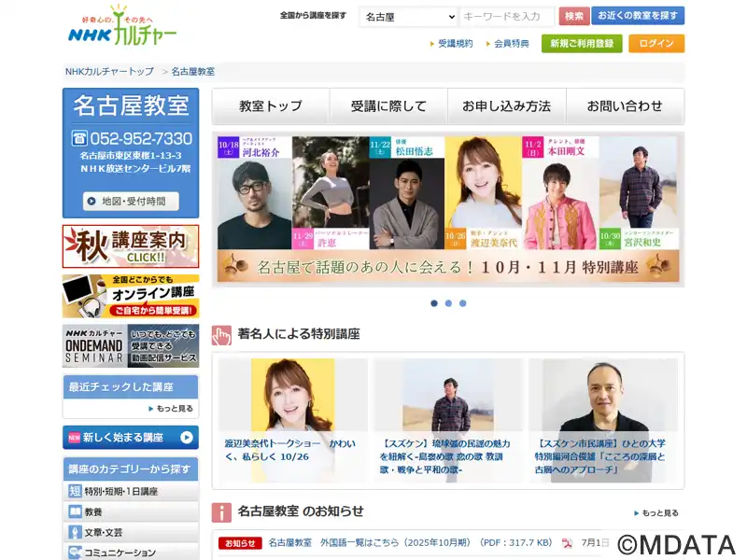Click お近くの教室を探す button

(x=638, y=16)
